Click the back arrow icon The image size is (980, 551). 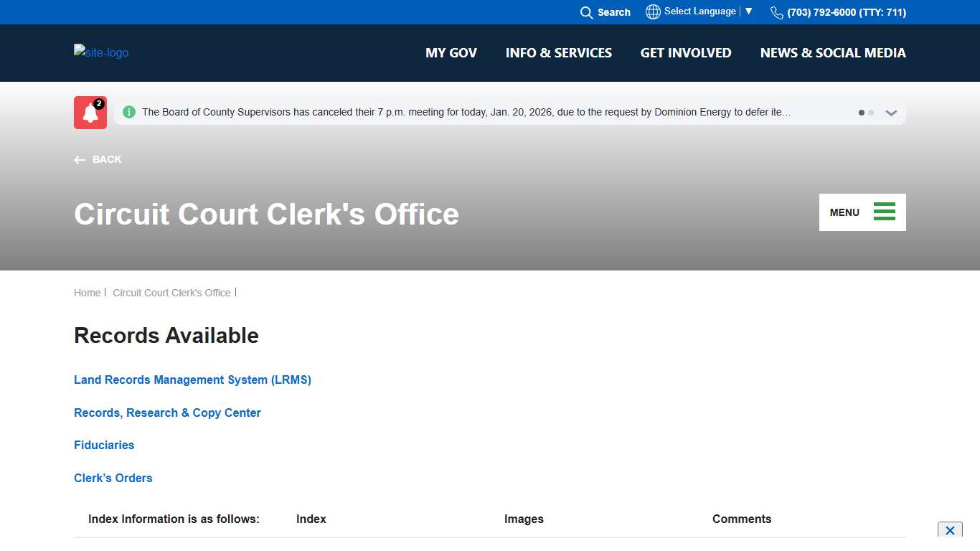(x=80, y=160)
